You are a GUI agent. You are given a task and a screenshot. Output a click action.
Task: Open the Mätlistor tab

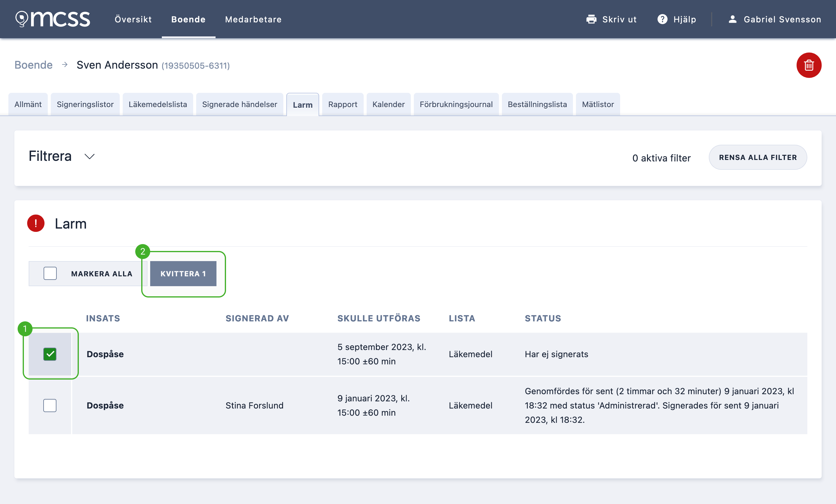click(598, 104)
